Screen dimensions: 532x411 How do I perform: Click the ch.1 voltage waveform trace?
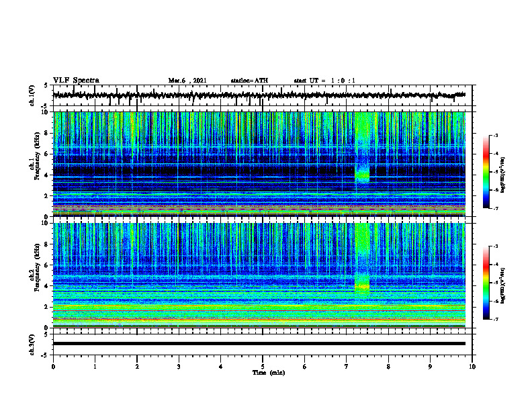click(259, 95)
